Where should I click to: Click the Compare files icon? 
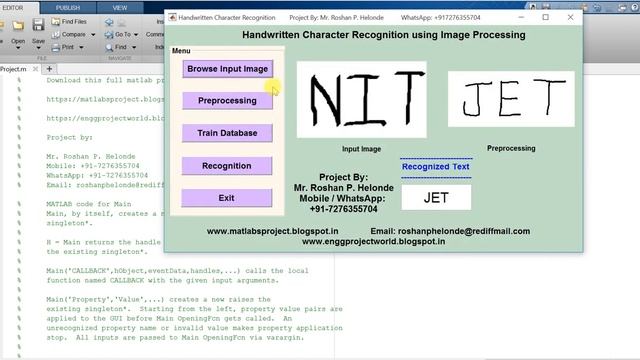coord(56,35)
